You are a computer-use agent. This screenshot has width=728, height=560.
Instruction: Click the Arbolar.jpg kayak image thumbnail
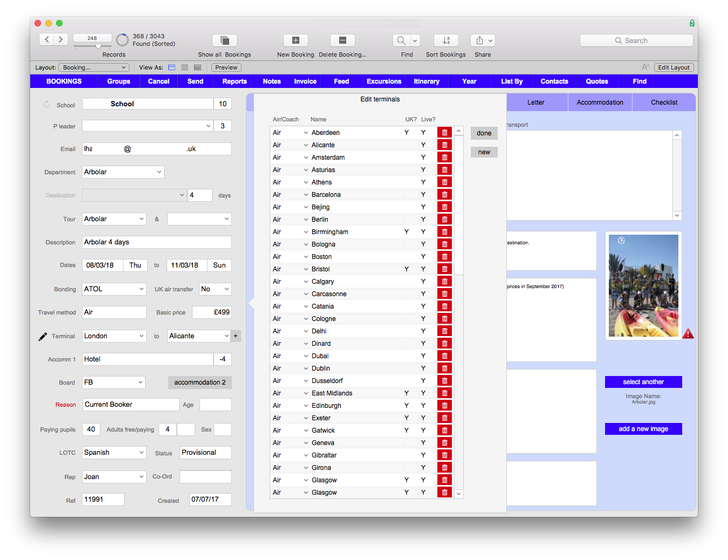(x=643, y=285)
